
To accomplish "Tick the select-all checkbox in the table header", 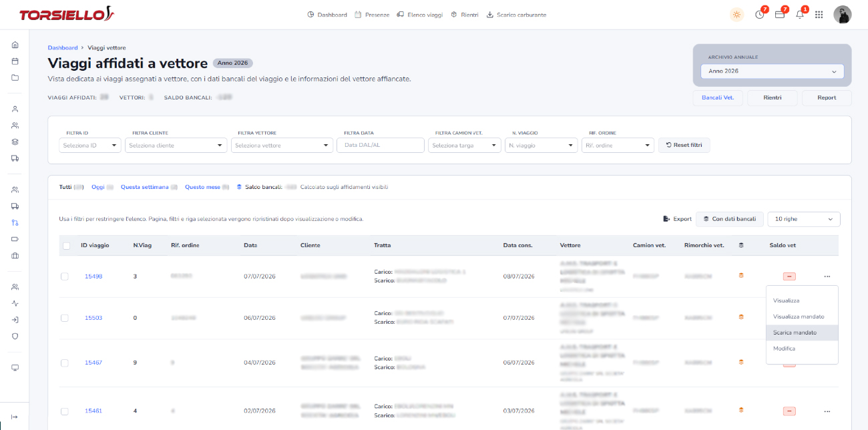I will click(66, 246).
